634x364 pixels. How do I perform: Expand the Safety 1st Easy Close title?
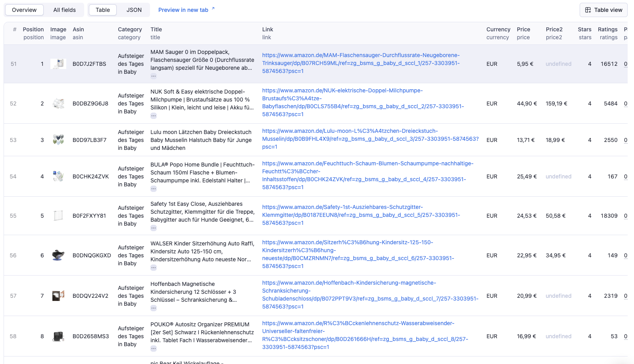point(154,228)
